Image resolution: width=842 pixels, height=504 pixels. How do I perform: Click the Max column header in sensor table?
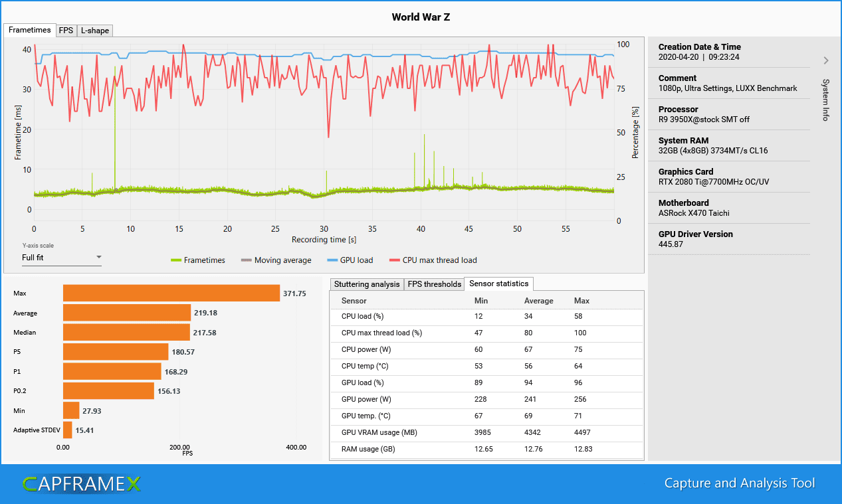[x=581, y=301]
